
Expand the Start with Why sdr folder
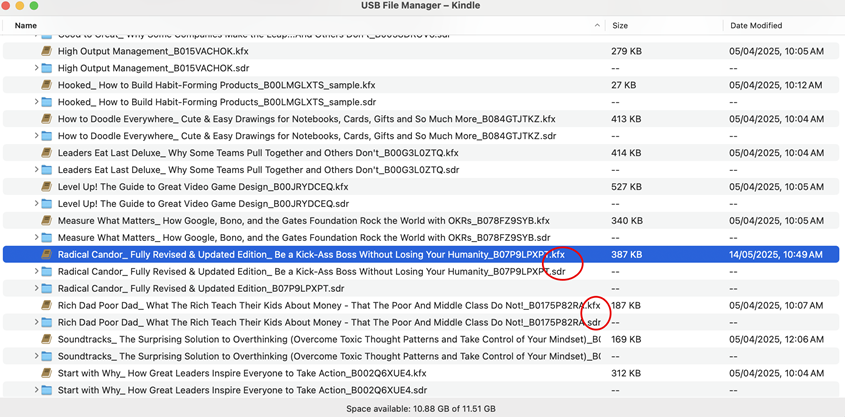[36, 390]
